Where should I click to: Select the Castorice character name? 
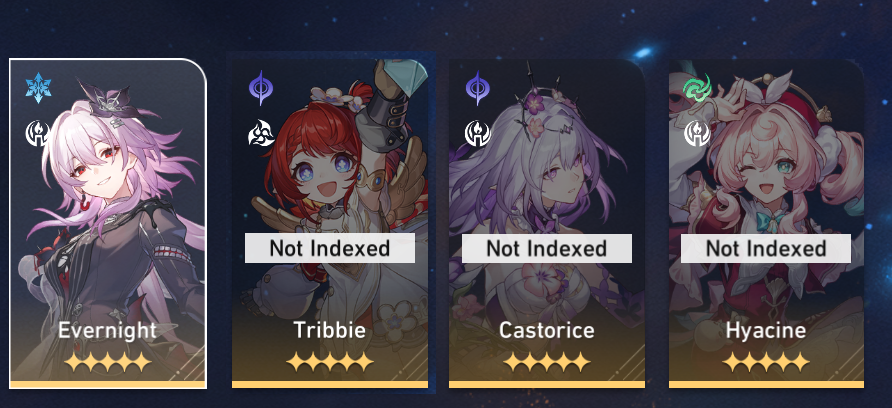(x=547, y=330)
